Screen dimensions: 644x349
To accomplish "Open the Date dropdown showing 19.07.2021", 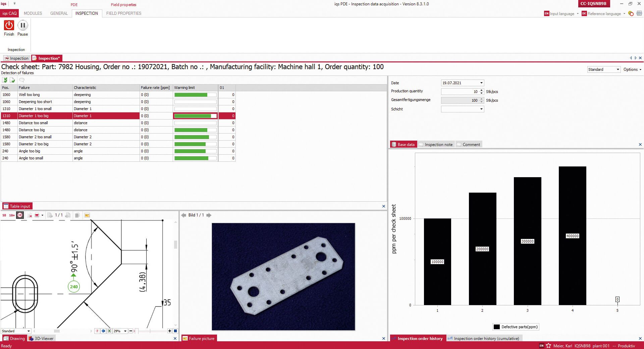I will click(481, 83).
